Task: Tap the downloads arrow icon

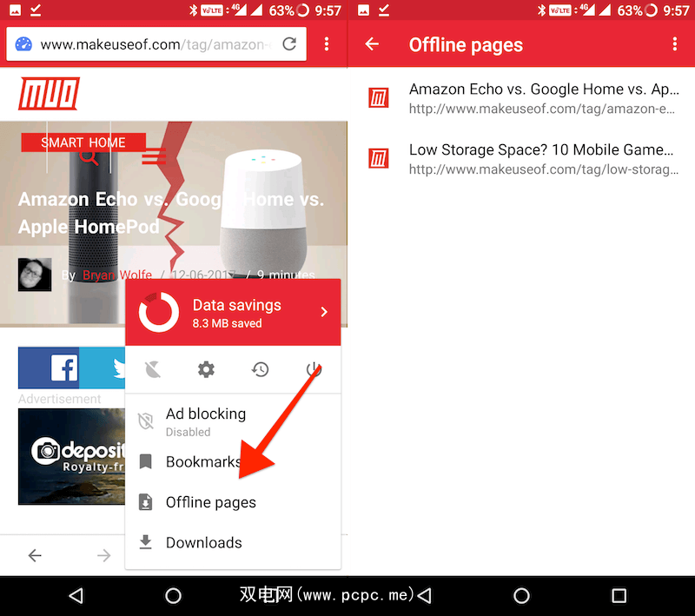Action: coord(145,542)
